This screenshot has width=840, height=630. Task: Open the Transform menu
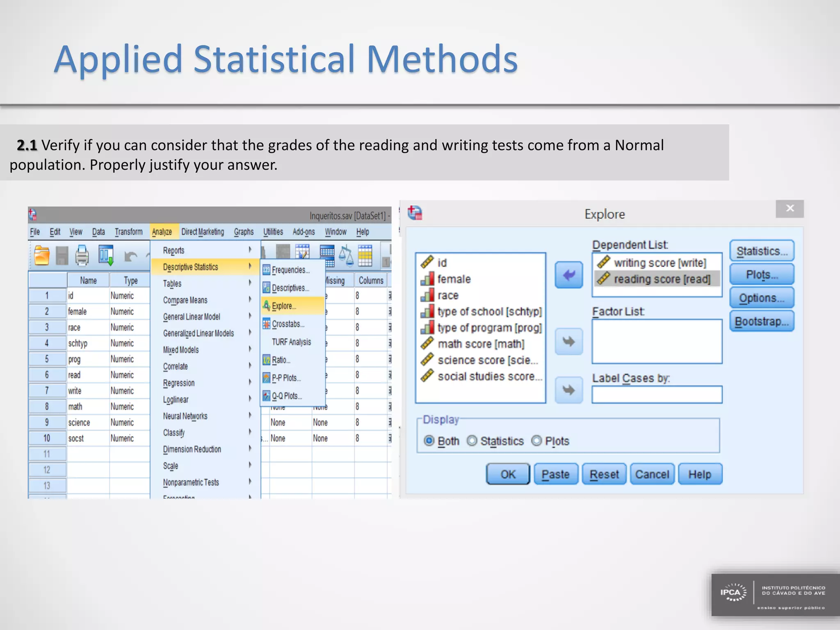[129, 232]
